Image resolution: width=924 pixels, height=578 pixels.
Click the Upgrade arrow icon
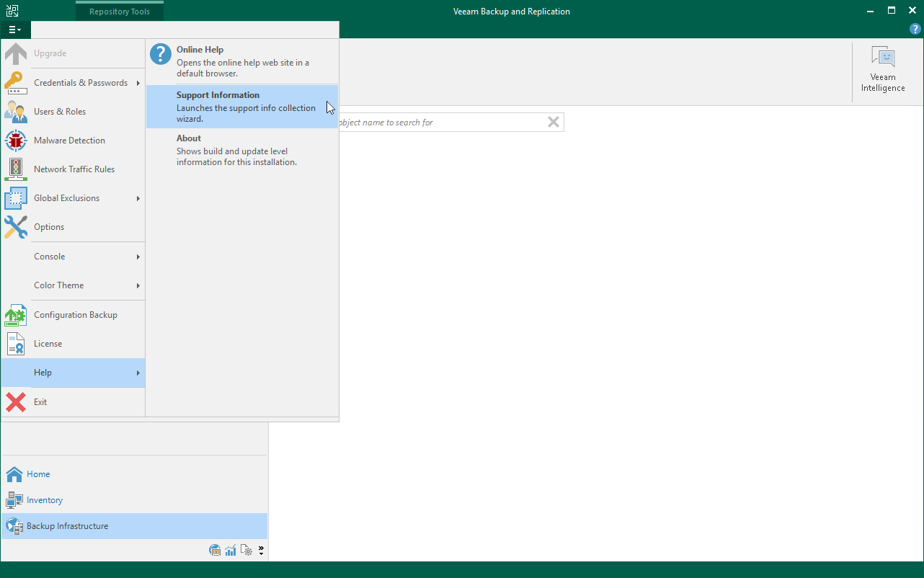(16, 53)
